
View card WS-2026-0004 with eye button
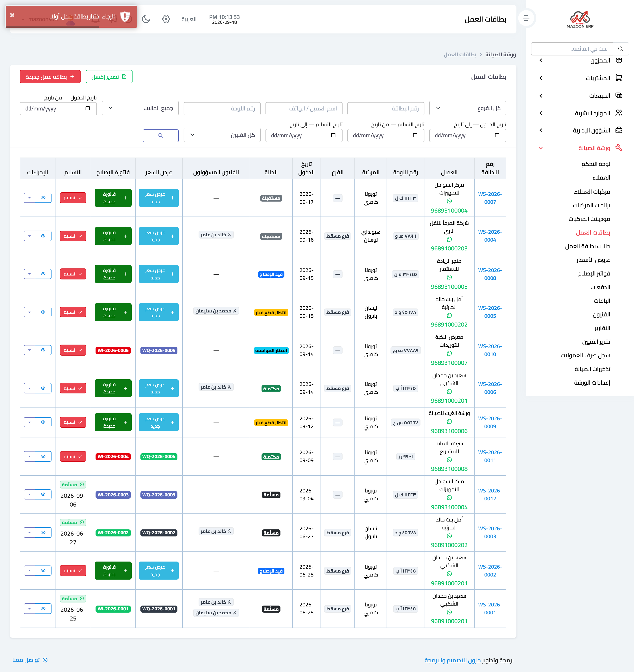coord(43,236)
